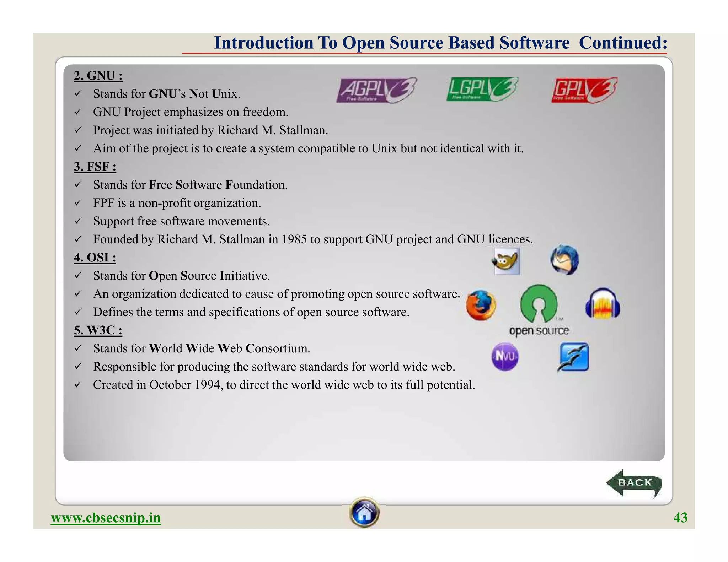
Task: Click the open source logo
Action: point(539,310)
